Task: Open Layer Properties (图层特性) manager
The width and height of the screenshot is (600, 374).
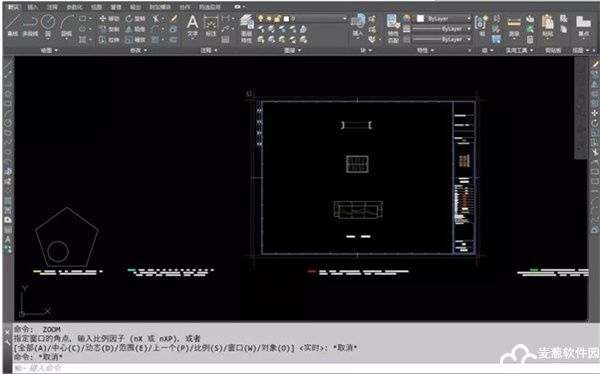Action: point(246,27)
